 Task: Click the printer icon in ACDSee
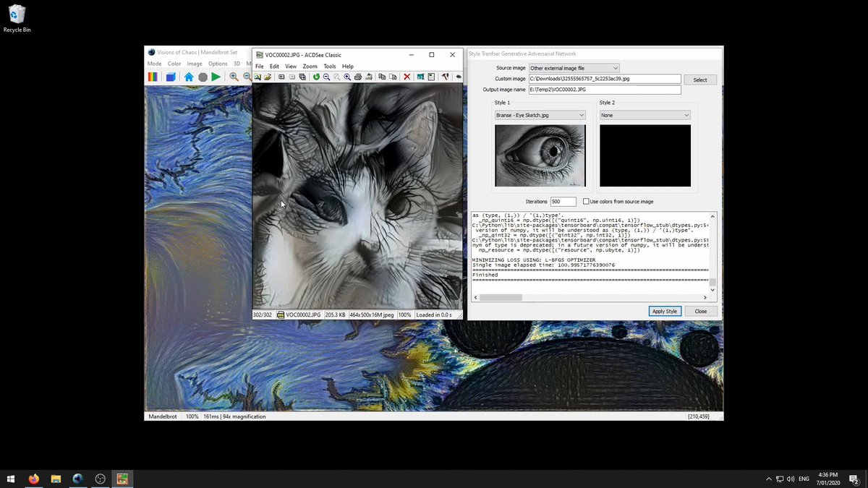[x=358, y=77]
